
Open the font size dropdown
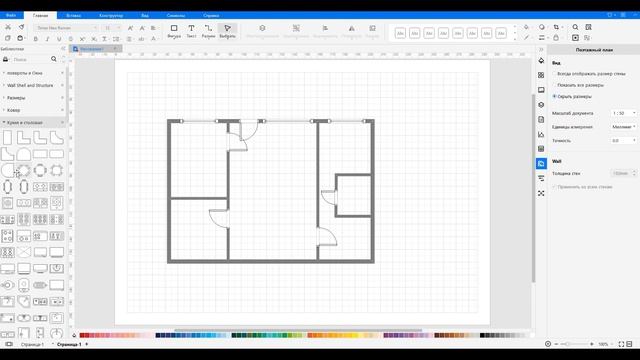point(111,28)
